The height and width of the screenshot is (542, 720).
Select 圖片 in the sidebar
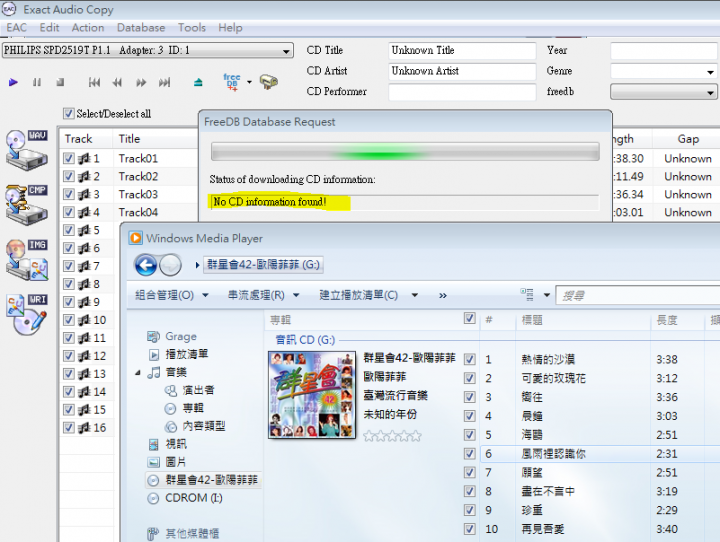tap(167, 462)
